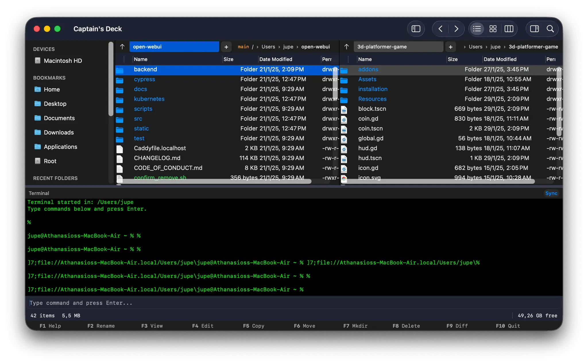Click jupe in left pane breadcrumb
Viewport: 588px width, 364px height.
[x=288, y=47]
